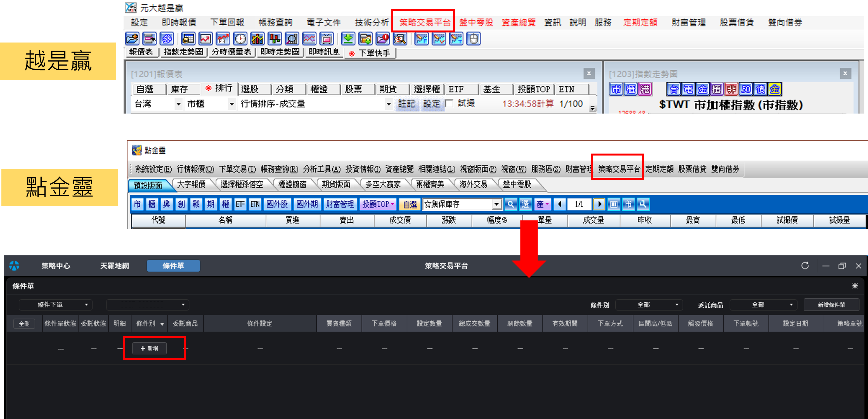Click the television toolbar icon
The image size is (868, 419).
coord(326,39)
